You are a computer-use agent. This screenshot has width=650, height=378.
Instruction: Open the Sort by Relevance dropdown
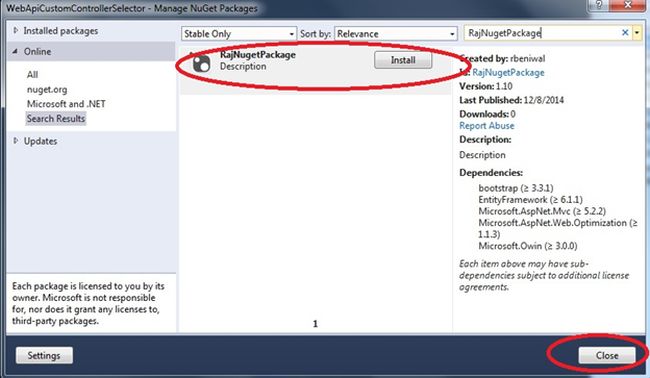pos(395,34)
